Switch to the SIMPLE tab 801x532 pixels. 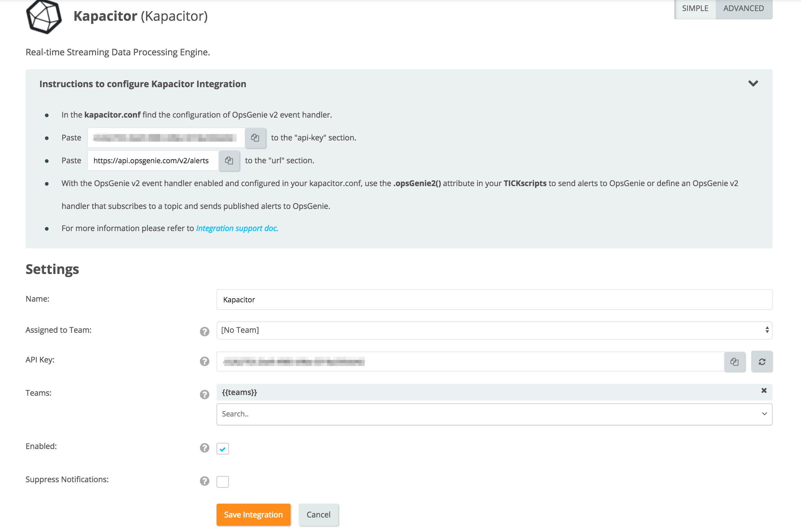[695, 8]
